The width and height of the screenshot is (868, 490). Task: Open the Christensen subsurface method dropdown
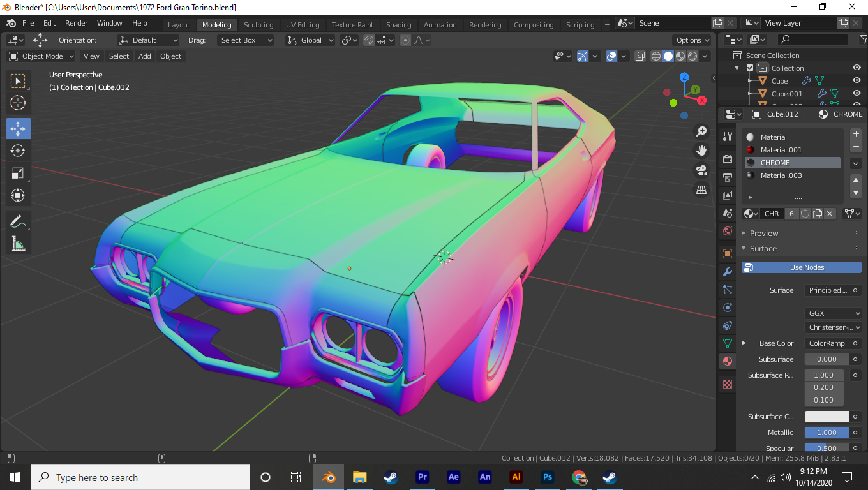click(x=833, y=327)
